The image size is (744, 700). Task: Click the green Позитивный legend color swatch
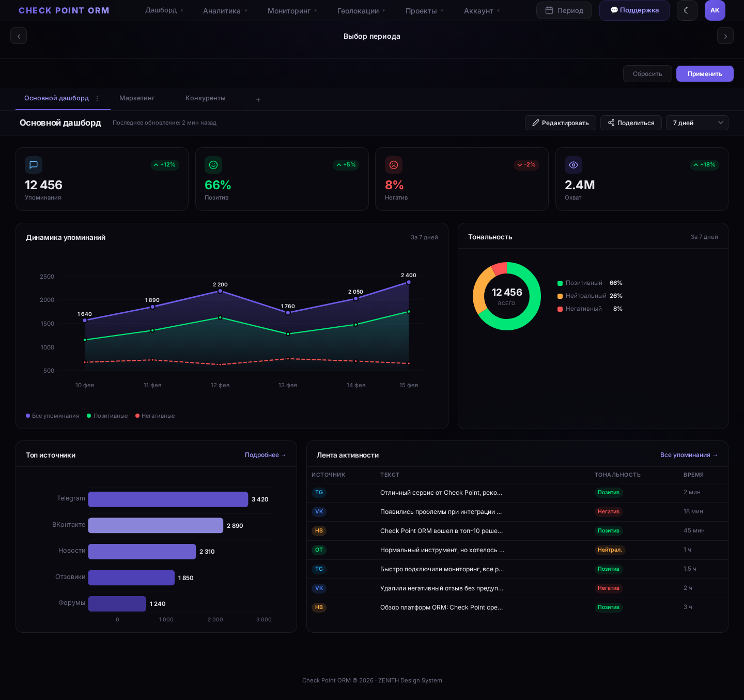point(560,283)
